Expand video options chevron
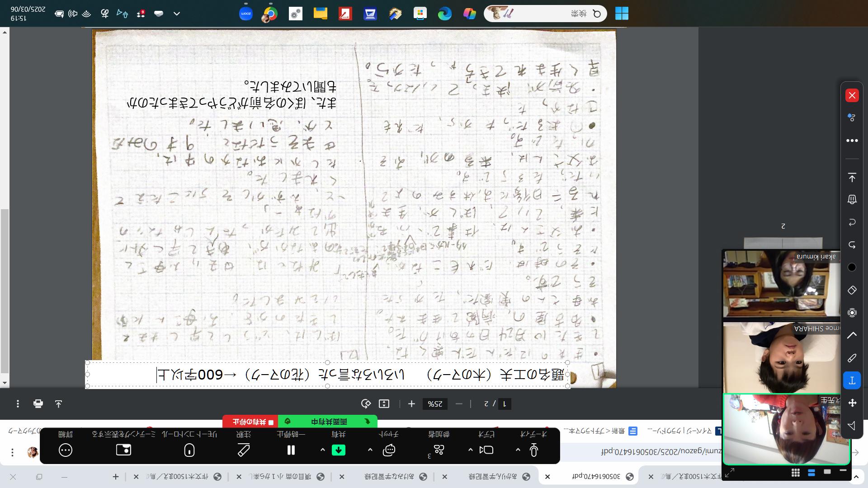Screen dimensions: 868x488 point(470,450)
